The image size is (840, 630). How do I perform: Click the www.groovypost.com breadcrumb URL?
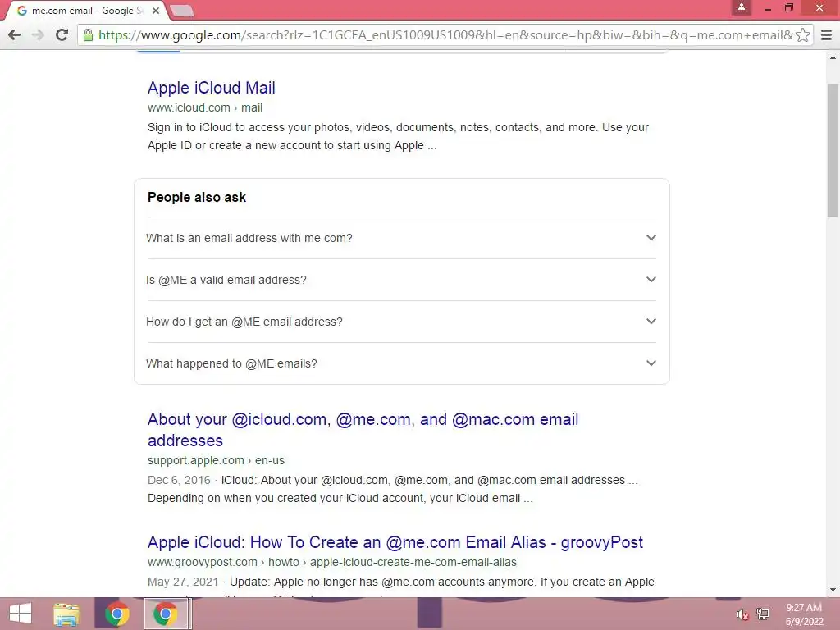tap(332, 562)
